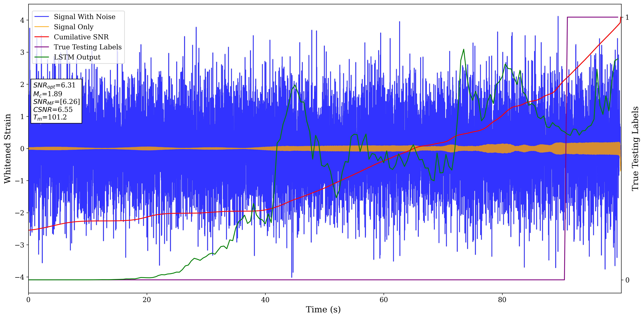Click the CSNR=6.55 annotation line
The width and height of the screenshot is (644, 318).
coord(53,110)
